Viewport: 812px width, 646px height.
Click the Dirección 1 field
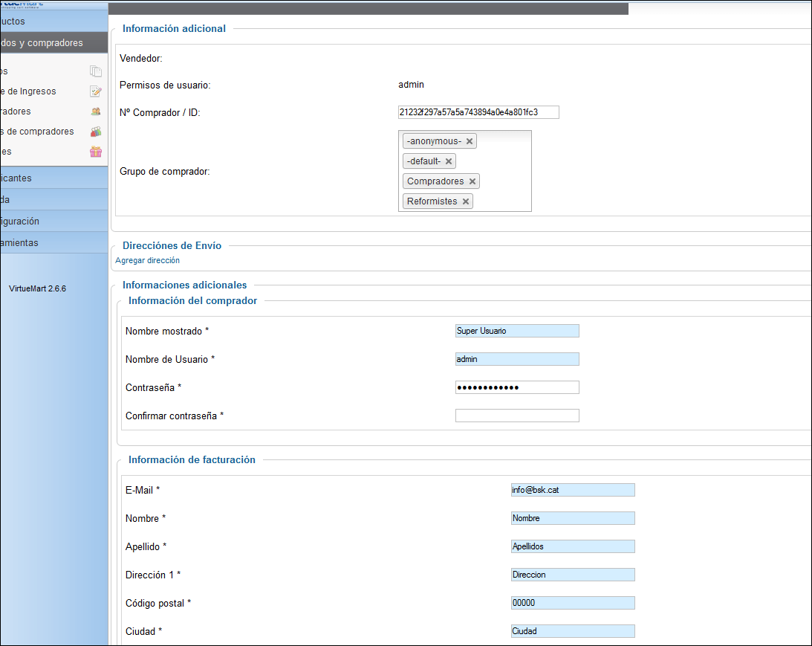tap(573, 575)
